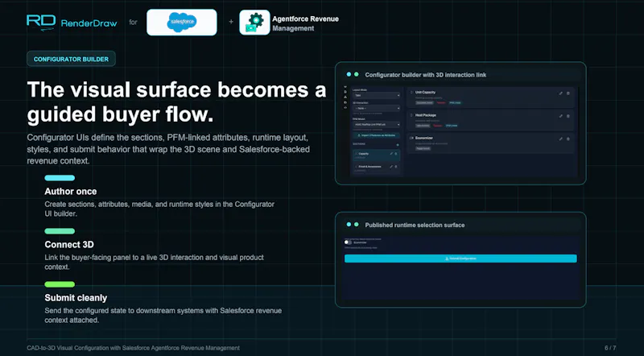
Task: Click trash icon on Finish & Accessories section
Action: click(396, 167)
